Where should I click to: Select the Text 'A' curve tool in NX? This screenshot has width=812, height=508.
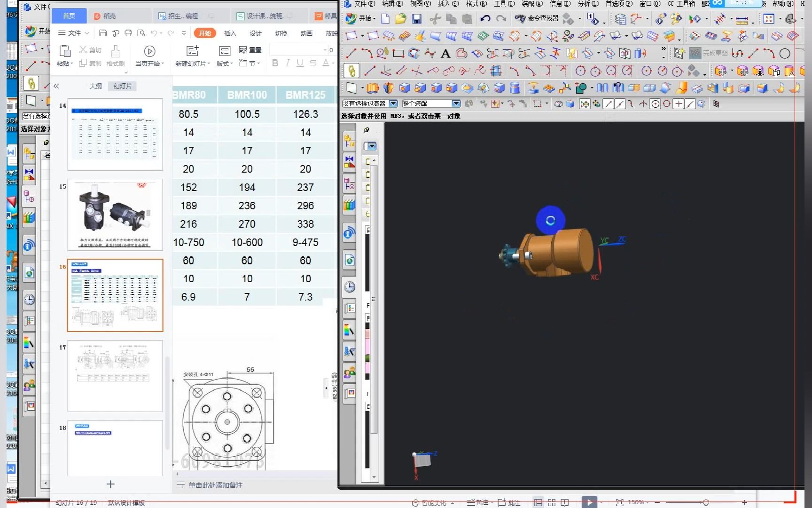pos(445,54)
